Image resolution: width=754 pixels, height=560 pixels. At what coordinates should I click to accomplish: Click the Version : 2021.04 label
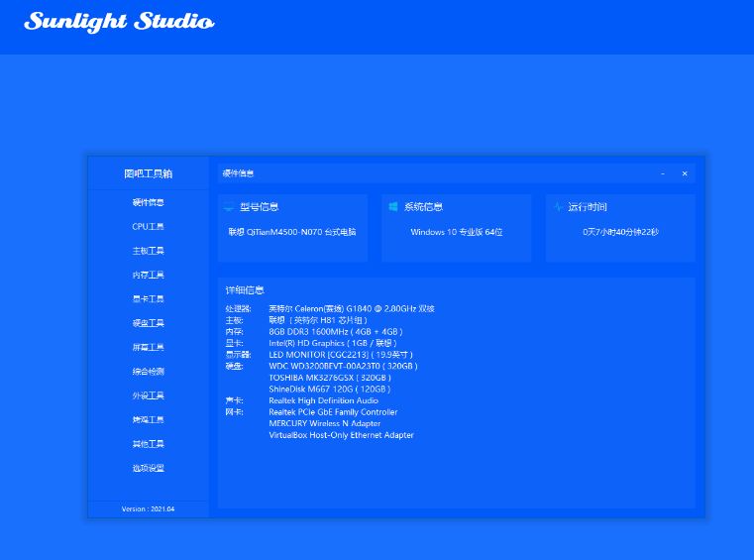tap(148, 509)
